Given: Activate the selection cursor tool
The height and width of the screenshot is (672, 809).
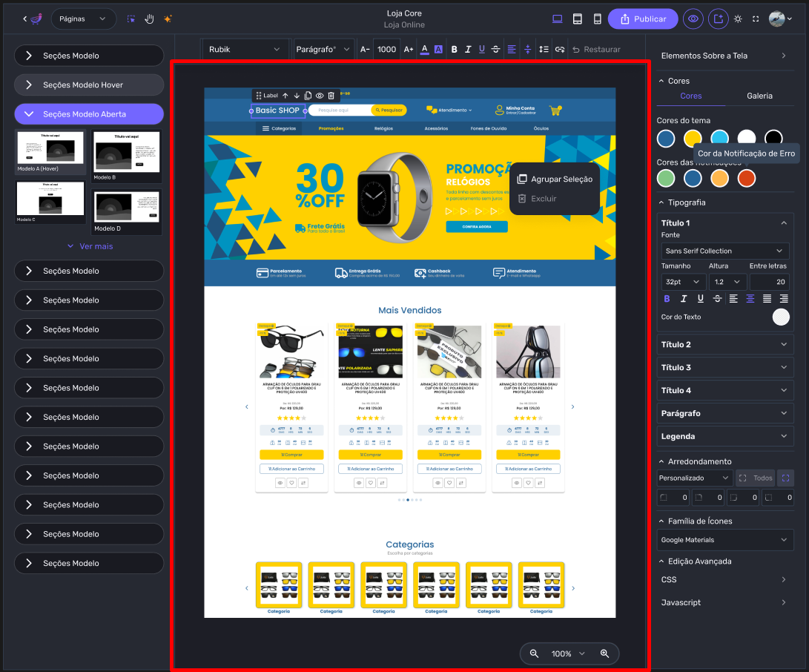Looking at the screenshot, I should click(131, 19).
